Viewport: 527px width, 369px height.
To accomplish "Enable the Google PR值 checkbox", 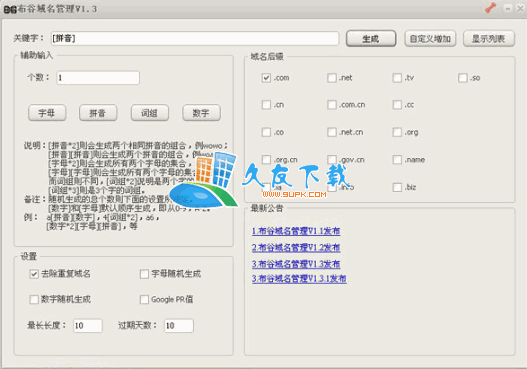I will tap(144, 299).
